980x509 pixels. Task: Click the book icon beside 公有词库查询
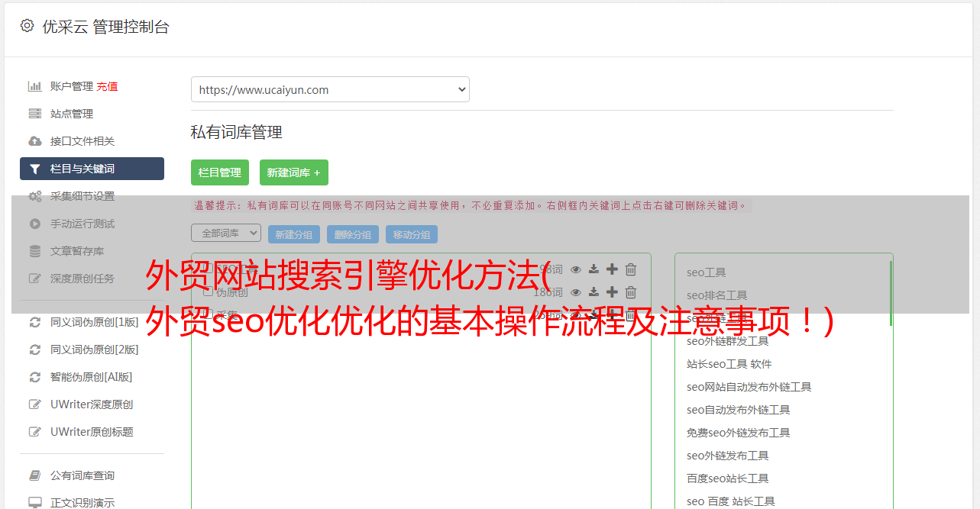[x=34, y=475]
